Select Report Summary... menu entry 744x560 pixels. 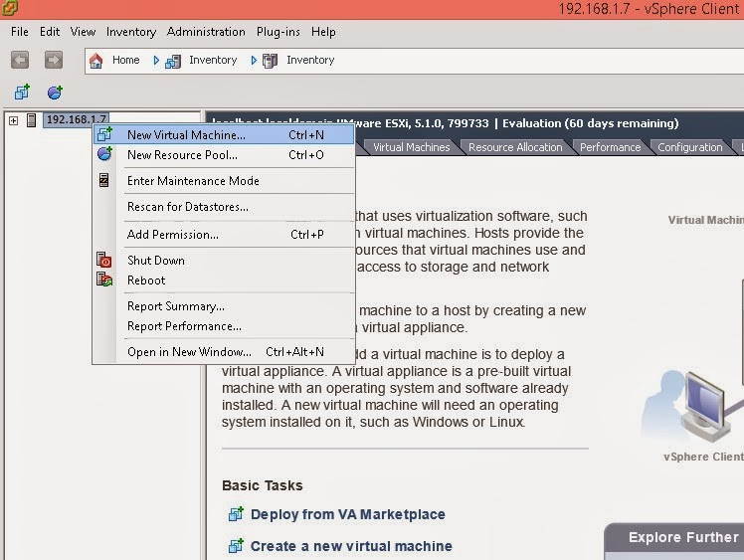click(x=224, y=306)
